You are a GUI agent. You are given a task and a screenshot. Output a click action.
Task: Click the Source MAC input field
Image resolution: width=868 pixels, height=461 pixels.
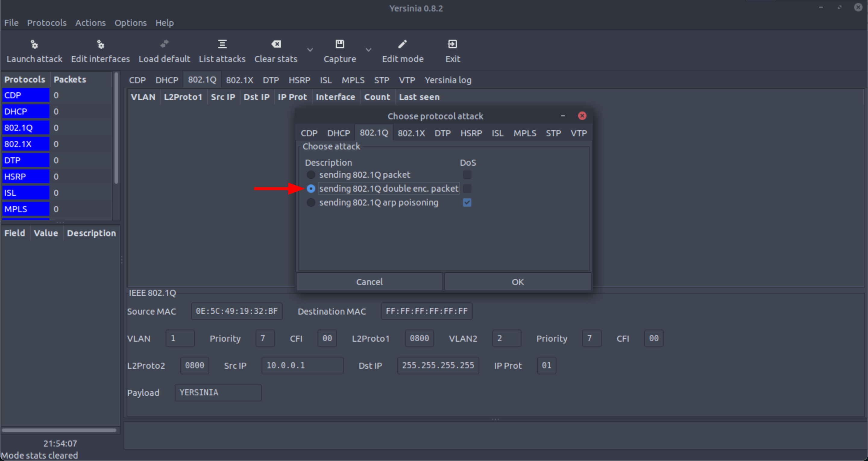(237, 311)
